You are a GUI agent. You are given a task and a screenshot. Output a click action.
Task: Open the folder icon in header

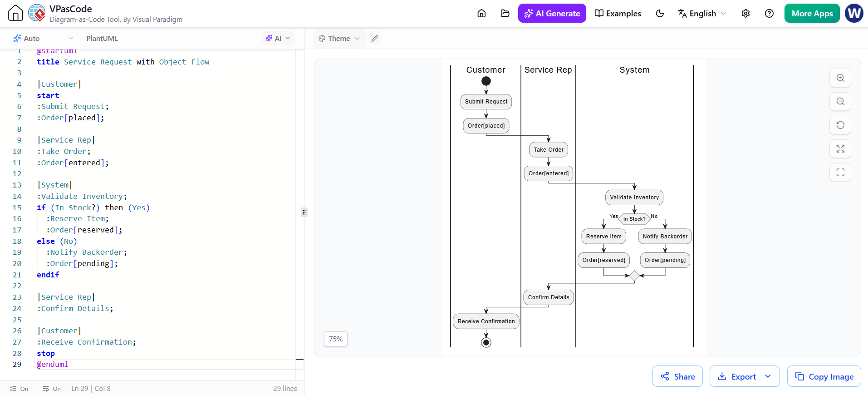[505, 13]
